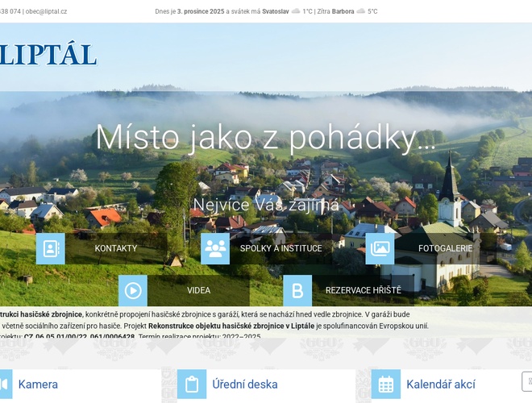The height and width of the screenshot is (403, 532).
Task: Click the Kamera icon at bottom left
Action: 5,384
